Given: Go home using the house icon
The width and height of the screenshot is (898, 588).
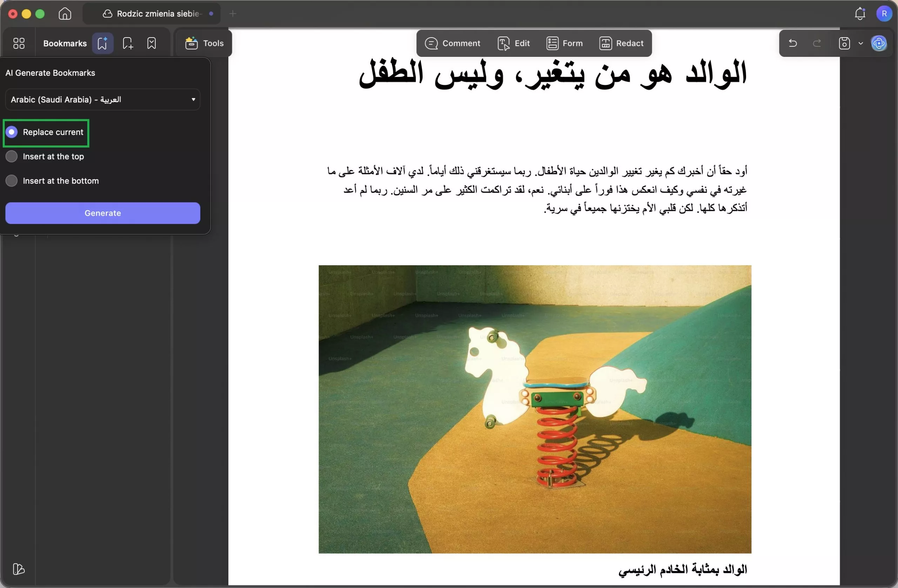Looking at the screenshot, I should pyautogui.click(x=65, y=14).
